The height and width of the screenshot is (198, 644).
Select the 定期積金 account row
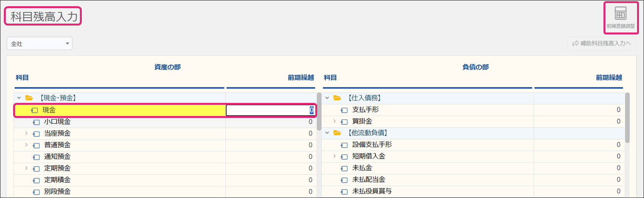click(165, 180)
